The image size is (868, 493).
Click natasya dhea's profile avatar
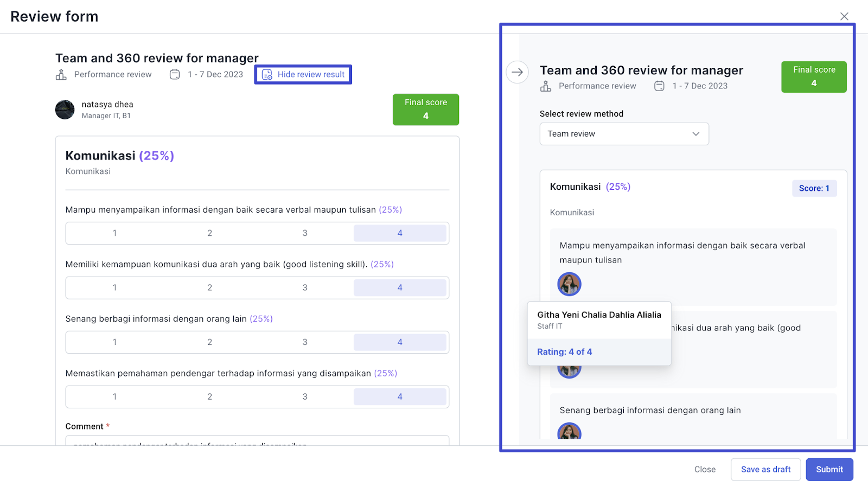pos(65,110)
